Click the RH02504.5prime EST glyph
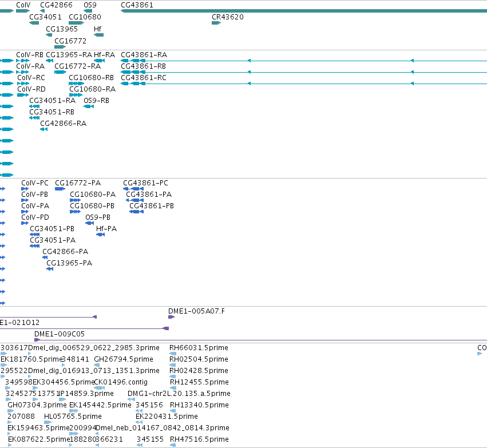The image size is (487, 448). click(173, 365)
